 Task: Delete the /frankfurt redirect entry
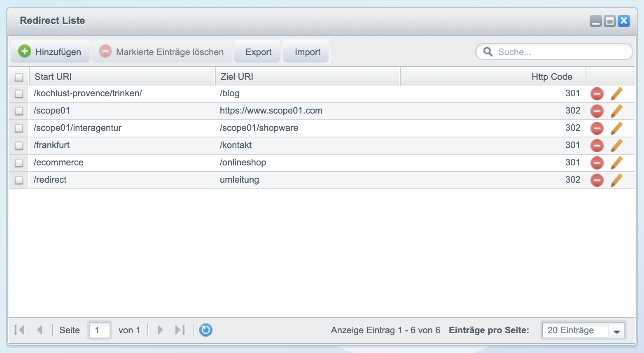click(597, 146)
